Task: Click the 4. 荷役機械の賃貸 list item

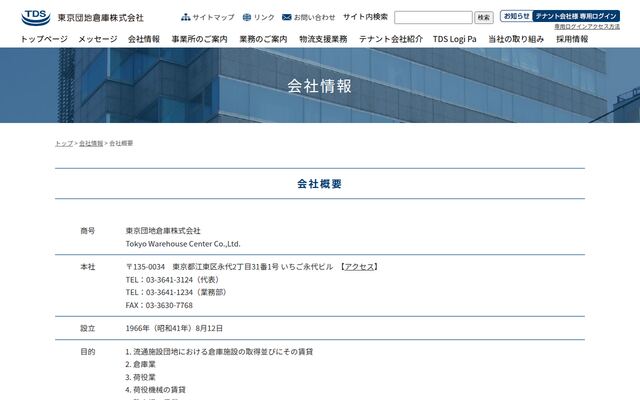Action: 156,390
